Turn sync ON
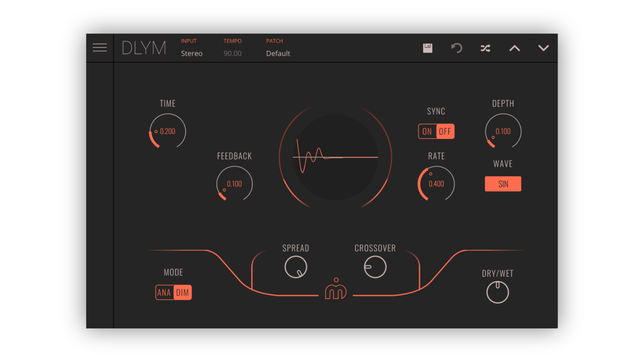 pos(427,131)
